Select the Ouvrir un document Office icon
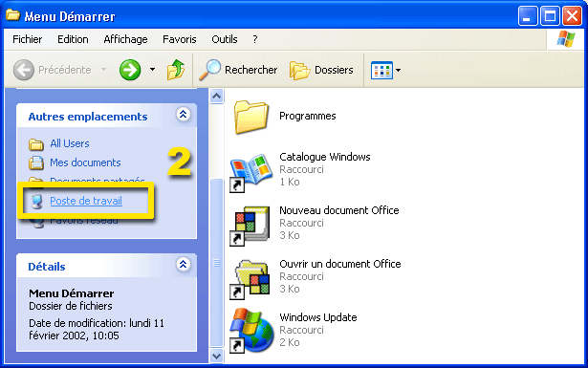Screen dimensions: 588x368 coord(250,279)
